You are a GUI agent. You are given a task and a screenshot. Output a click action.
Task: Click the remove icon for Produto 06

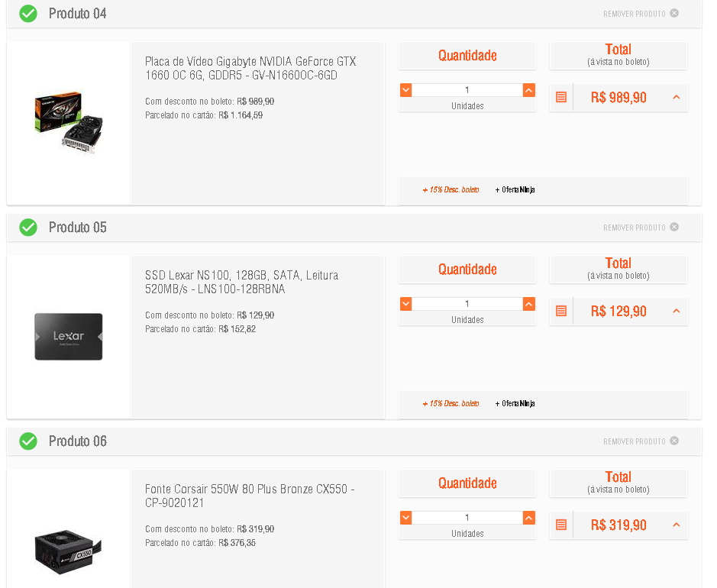click(x=674, y=441)
